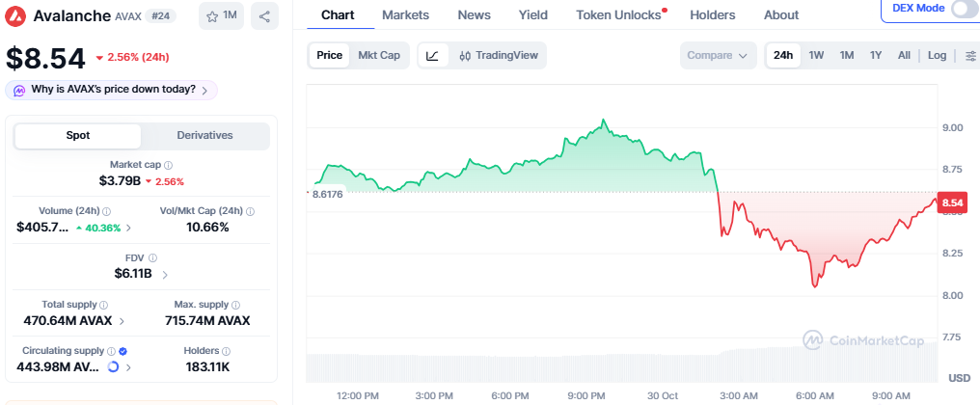Switch to TradingView candlestick chart
The height and width of the screenshot is (405, 980).
pos(498,56)
